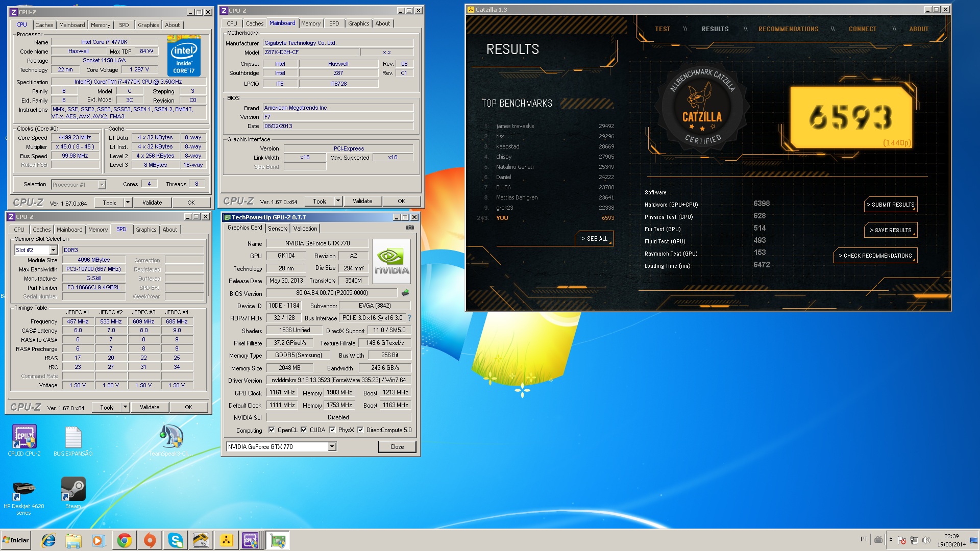Switch to Caches tab in top-left CPU-Z
Viewport: 980px width, 551px height.
tap(44, 25)
